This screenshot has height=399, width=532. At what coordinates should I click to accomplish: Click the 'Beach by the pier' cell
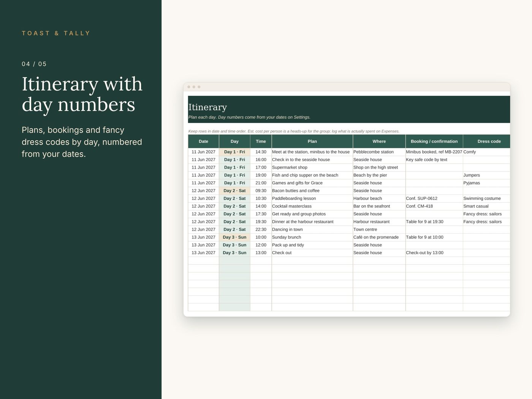pos(379,175)
